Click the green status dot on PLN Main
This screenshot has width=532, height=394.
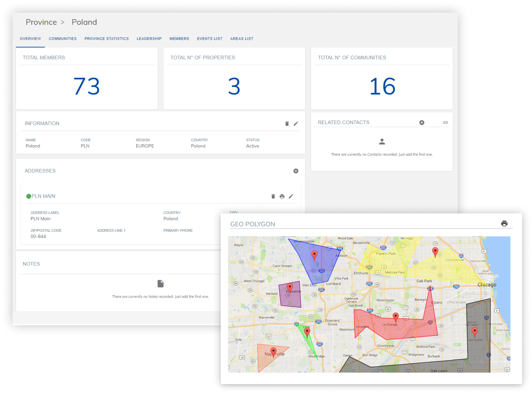(x=29, y=196)
